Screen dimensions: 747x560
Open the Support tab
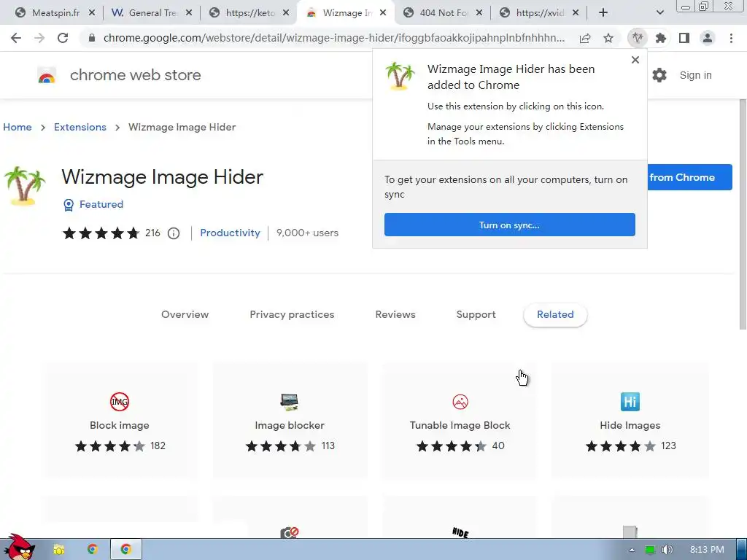click(476, 315)
